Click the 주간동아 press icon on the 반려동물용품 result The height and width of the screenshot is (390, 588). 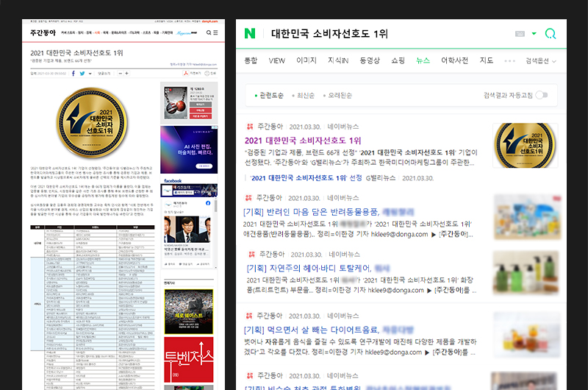coord(248,198)
